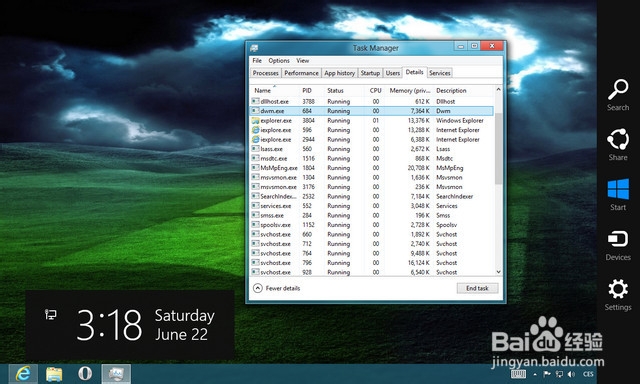Select the dwm.exe row

pyautogui.click(x=372, y=111)
